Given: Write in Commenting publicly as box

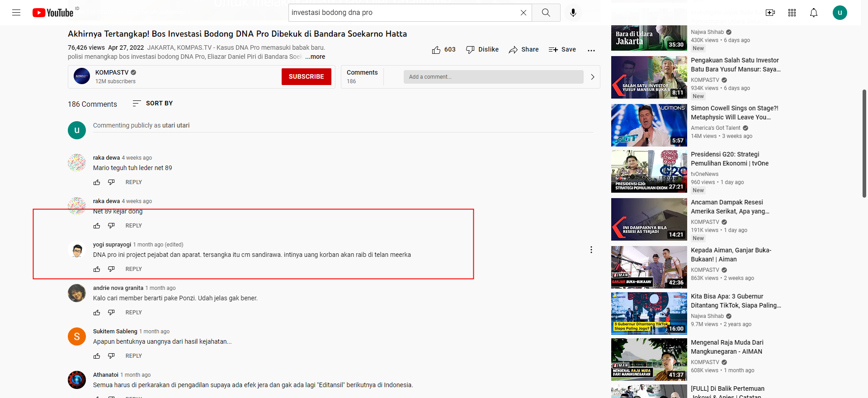Looking at the screenshot, I should point(343,126).
